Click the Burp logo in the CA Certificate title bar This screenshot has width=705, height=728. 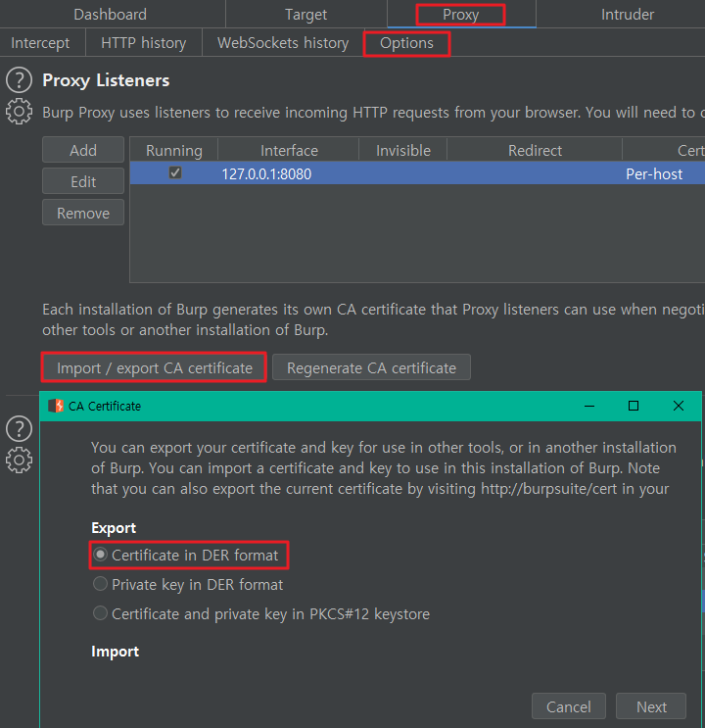click(x=56, y=406)
